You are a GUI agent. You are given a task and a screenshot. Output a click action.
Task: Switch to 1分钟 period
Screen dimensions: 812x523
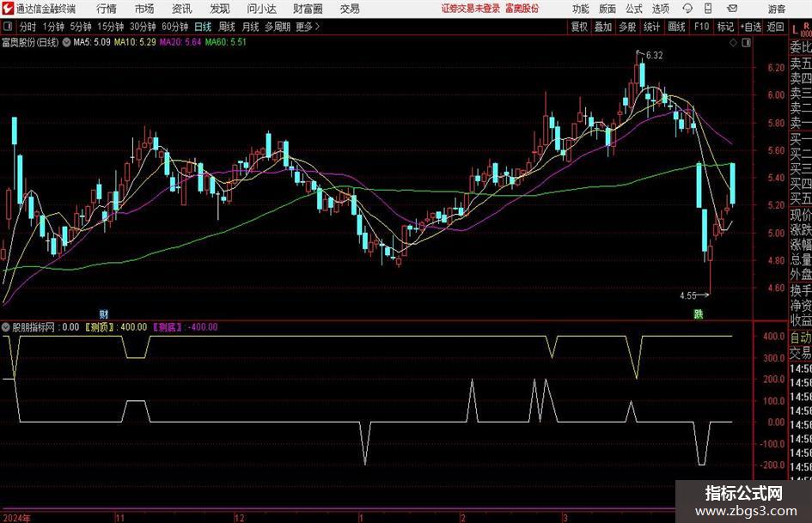click(x=53, y=27)
